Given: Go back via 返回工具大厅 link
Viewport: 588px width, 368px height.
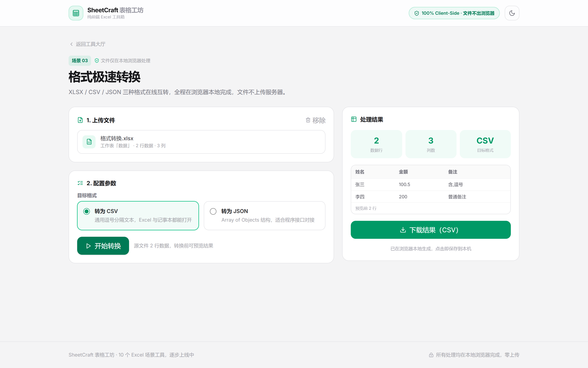Looking at the screenshot, I should click(90, 44).
